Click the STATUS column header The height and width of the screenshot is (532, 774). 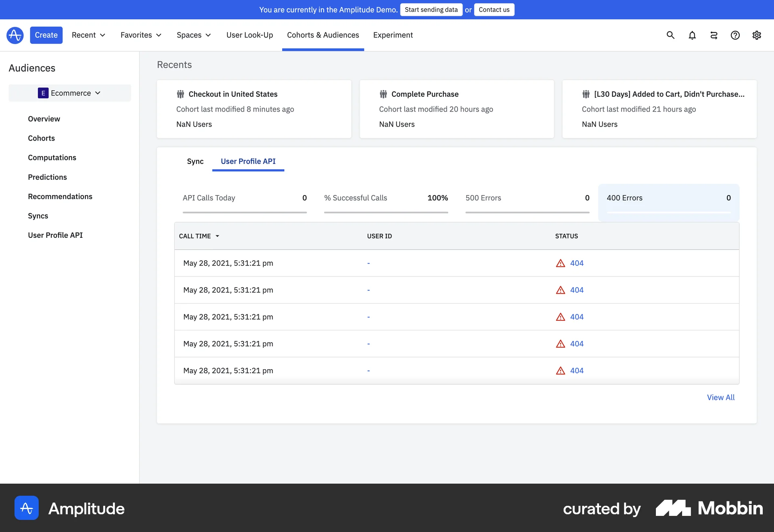tap(566, 236)
